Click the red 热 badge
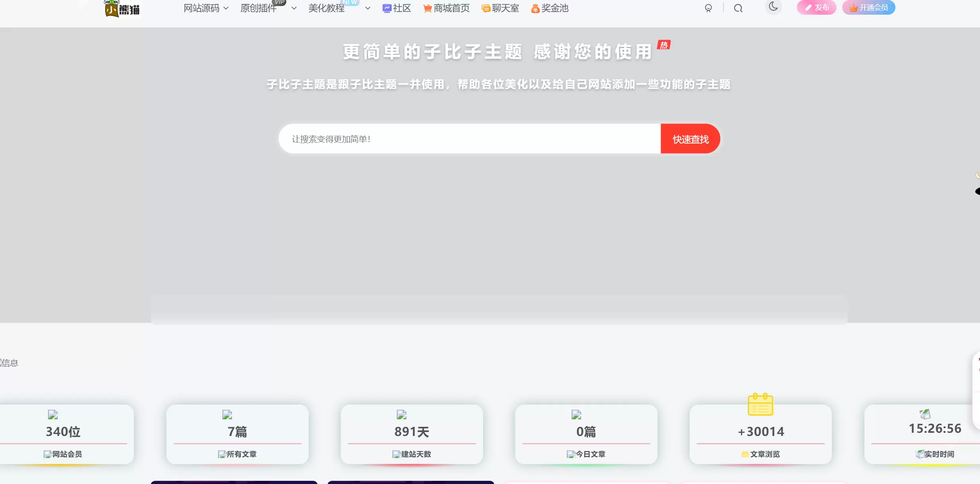This screenshot has height=484, width=980. (664, 45)
